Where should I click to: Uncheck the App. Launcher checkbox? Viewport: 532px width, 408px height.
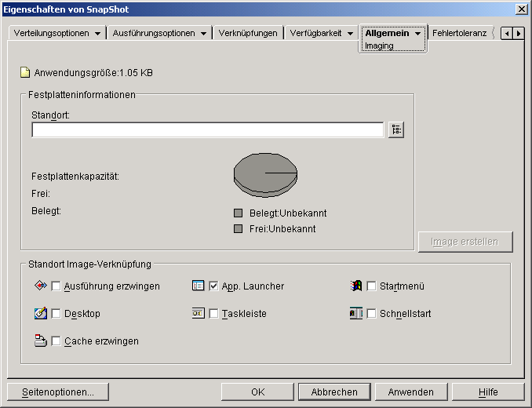(x=213, y=286)
